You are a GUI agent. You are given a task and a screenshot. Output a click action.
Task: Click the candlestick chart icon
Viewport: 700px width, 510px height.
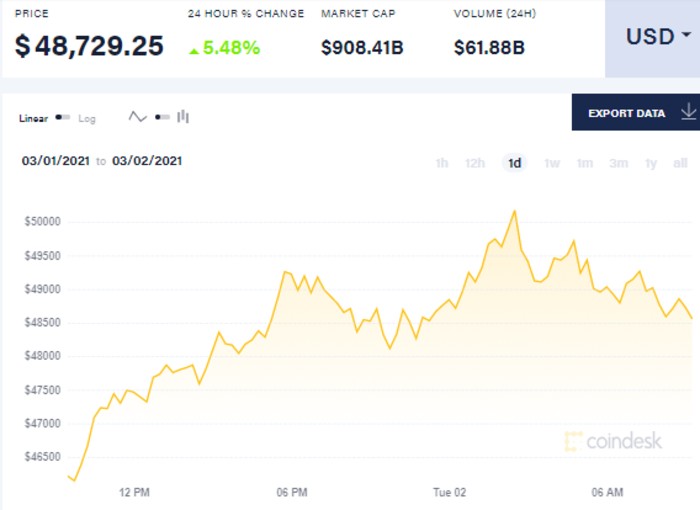coord(183,117)
